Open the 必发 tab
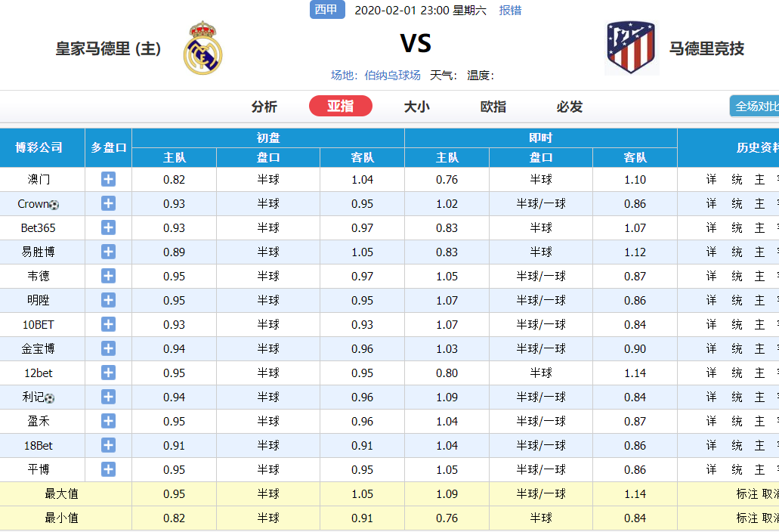 click(570, 107)
